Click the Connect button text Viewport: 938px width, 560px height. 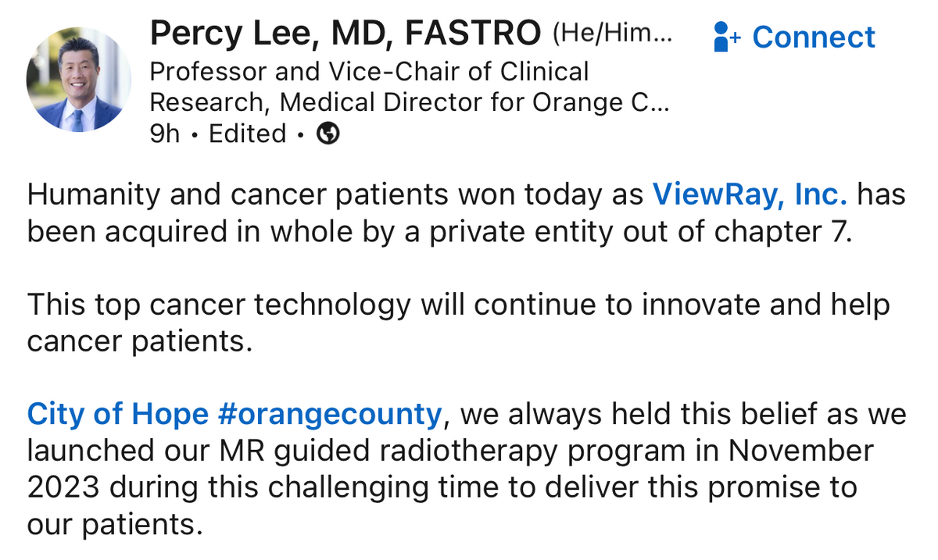point(814,37)
